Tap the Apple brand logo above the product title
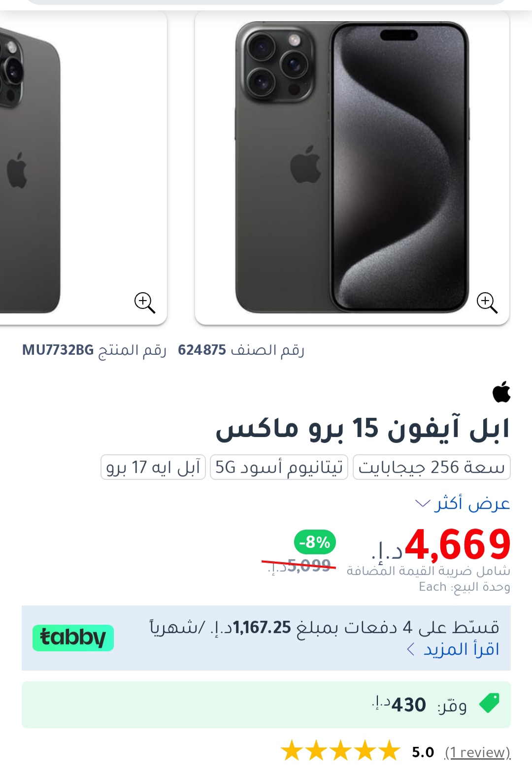 [x=501, y=392]
